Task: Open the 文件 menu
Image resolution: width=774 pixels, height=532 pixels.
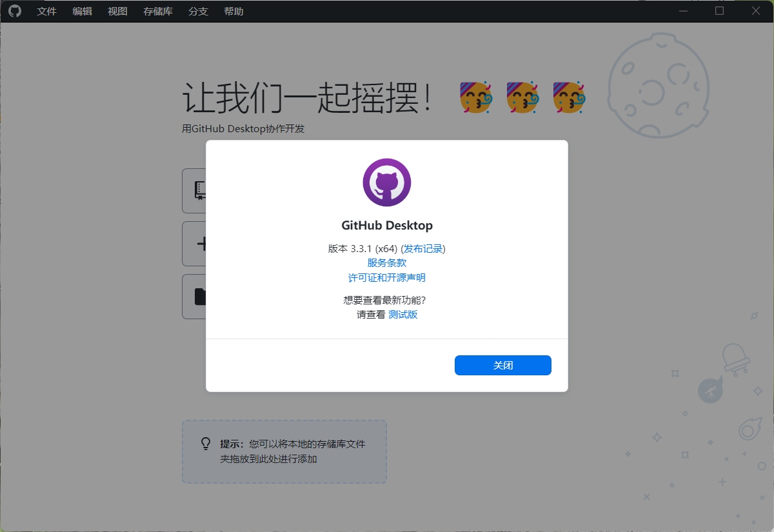Action: (47, 11)
